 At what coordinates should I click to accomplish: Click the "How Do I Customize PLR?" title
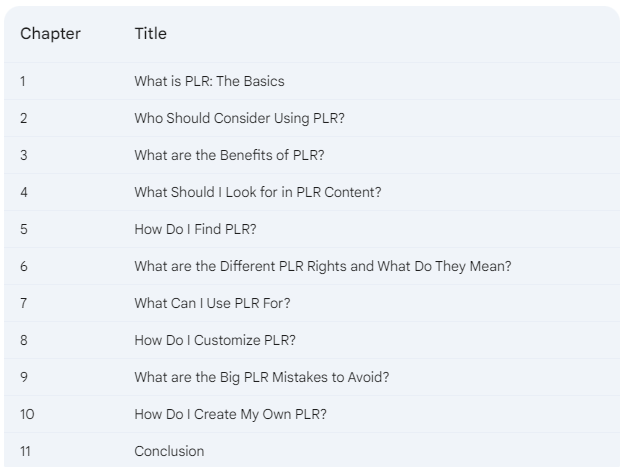pyautogui.click(x=215, y=340)
